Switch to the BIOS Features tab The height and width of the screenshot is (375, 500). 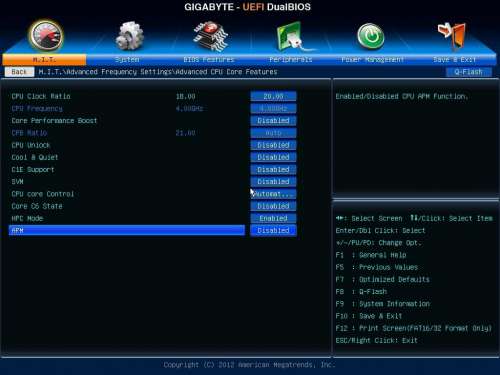click(209, 60)
